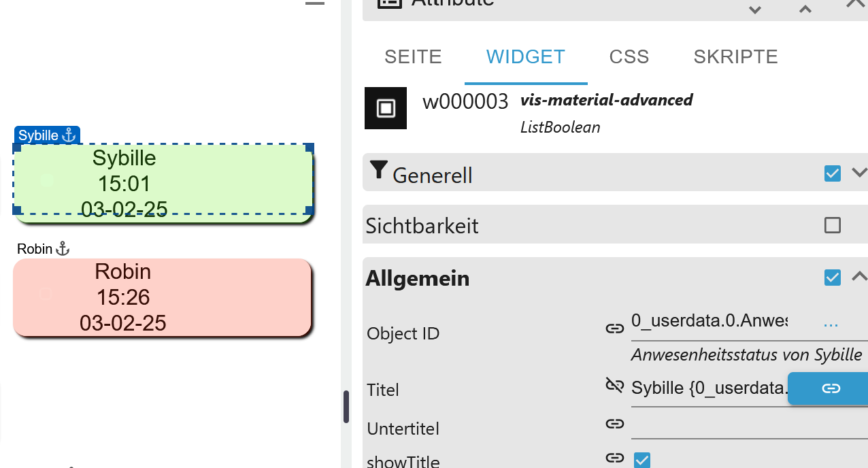The image size is (868, 468).
Task: Toggle the Generell section checkbox
Action: [832, 173]
